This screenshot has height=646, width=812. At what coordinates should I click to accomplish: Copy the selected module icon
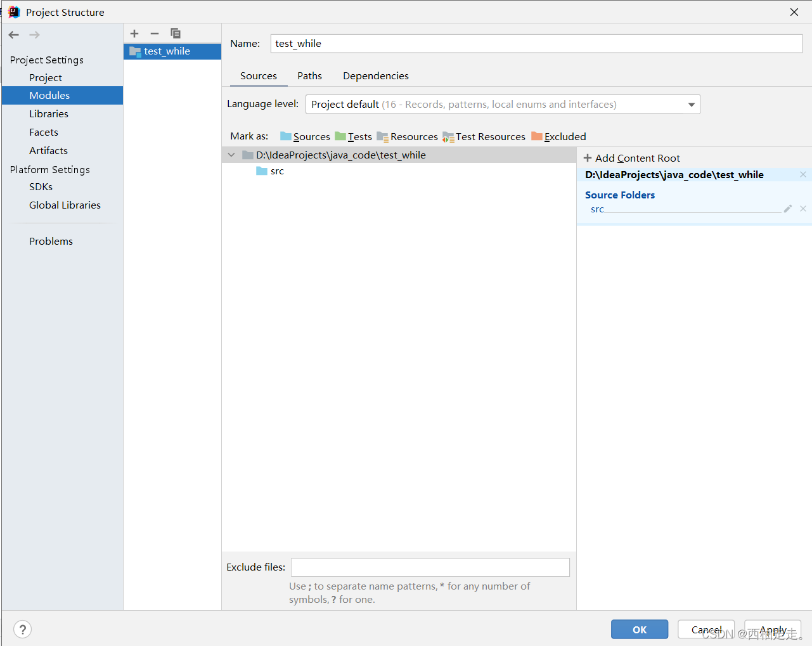176,34
